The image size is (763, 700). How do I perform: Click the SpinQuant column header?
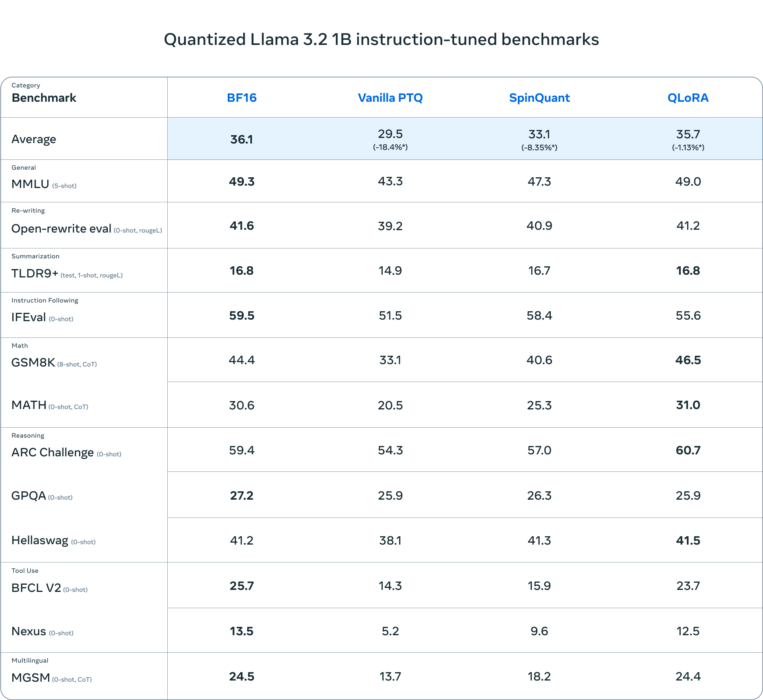(x=539, y=98)
